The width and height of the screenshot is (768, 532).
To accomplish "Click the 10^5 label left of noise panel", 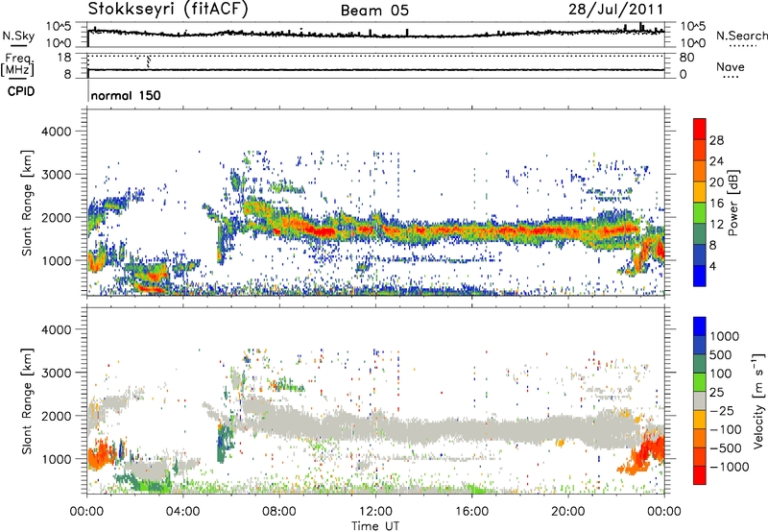I will [59, 27].
